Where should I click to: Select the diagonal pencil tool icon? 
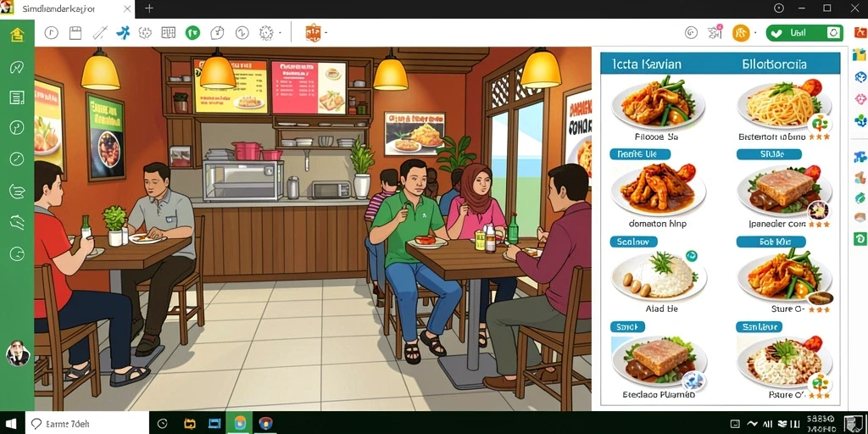(100, 33)
